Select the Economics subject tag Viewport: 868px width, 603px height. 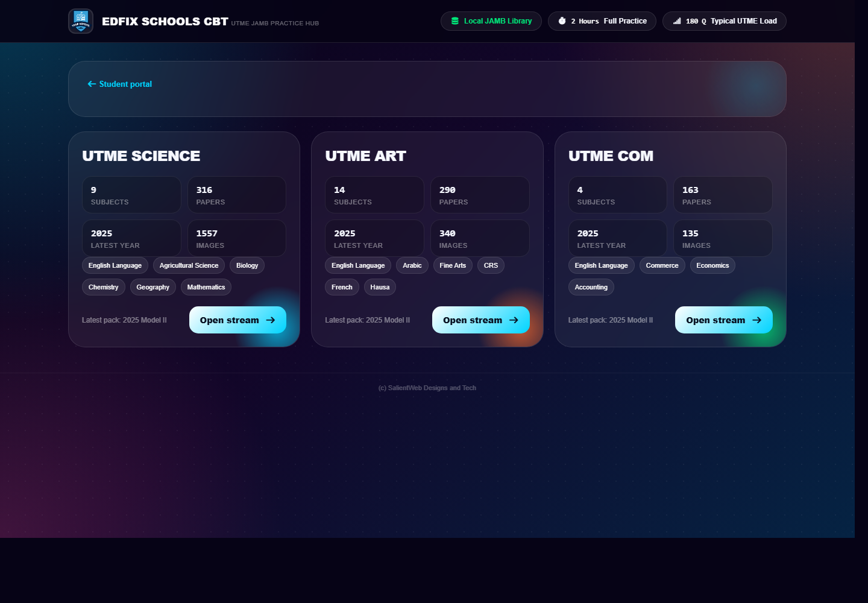tap(712, 265)
